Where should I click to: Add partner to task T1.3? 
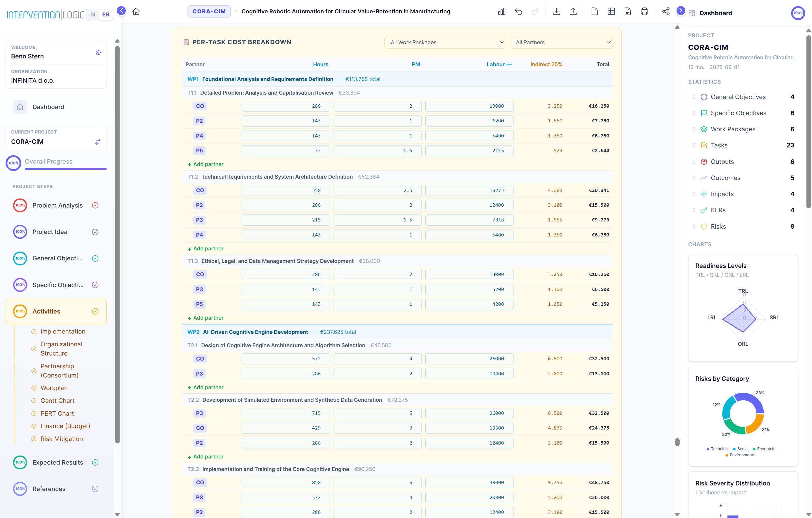click(x=205, y=318)
